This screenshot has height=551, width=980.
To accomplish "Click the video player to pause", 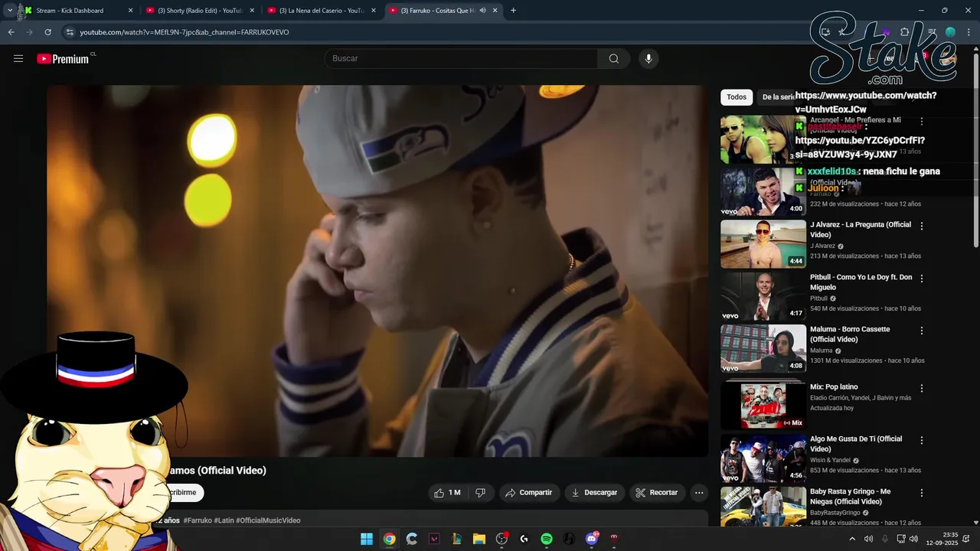I will tap(377, 271).
